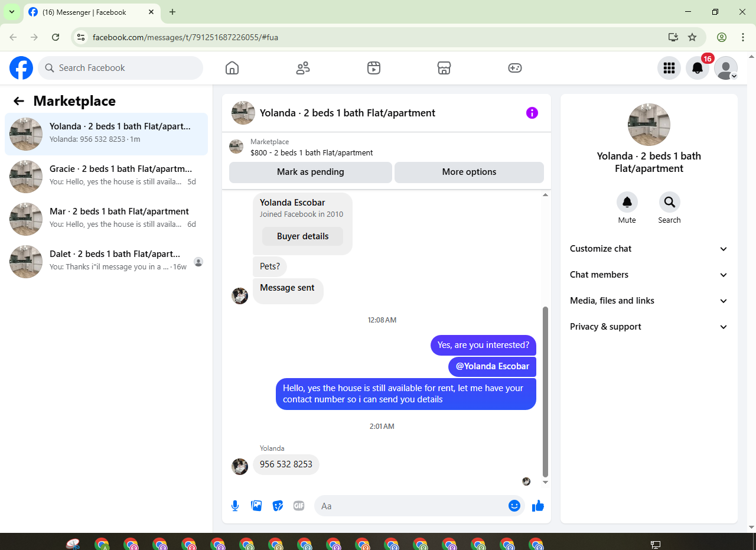Select the Mar conversation
Image resolution: width=756 pixels, height=550 pixels.
tap(106, 219)
